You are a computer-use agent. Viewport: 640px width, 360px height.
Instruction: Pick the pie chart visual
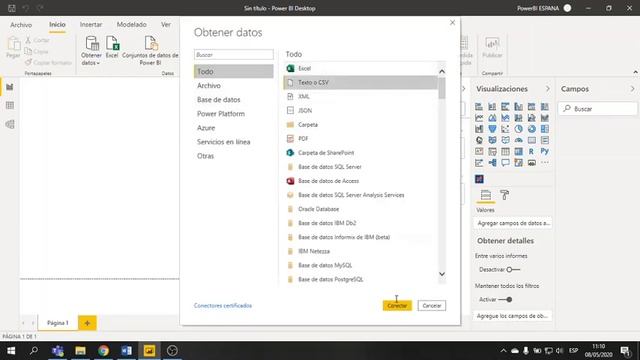point(518,129)
